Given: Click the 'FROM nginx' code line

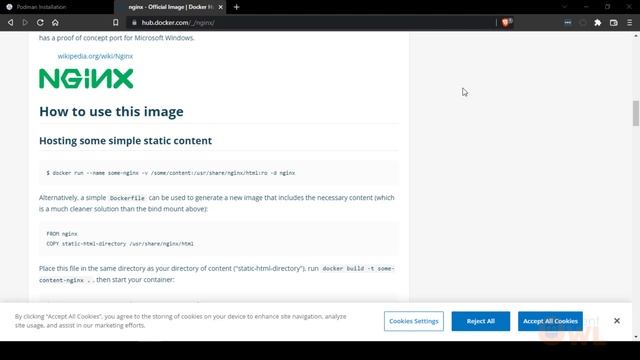Looking at the screenshot, I should [x=62, y=234].
